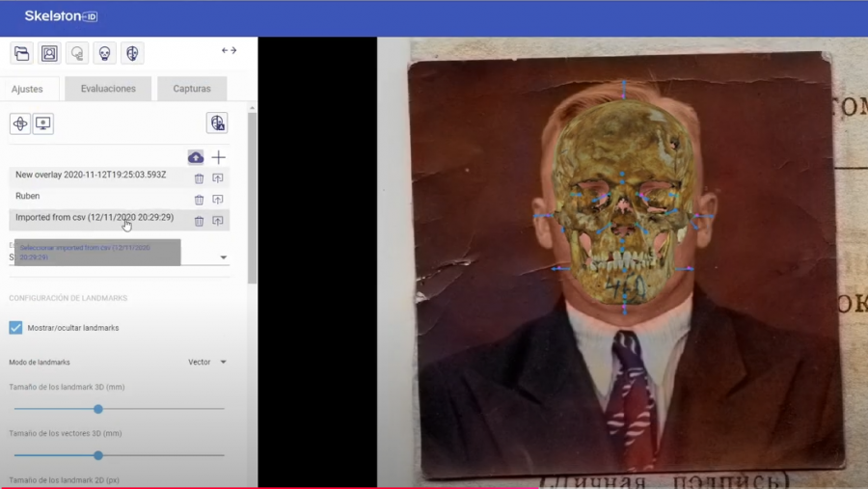Image resolution: width=868 pixels, height=489 pixels.
Task: Adjust Tamaño de los vectores 3D slider
Action: coord(98,455)
